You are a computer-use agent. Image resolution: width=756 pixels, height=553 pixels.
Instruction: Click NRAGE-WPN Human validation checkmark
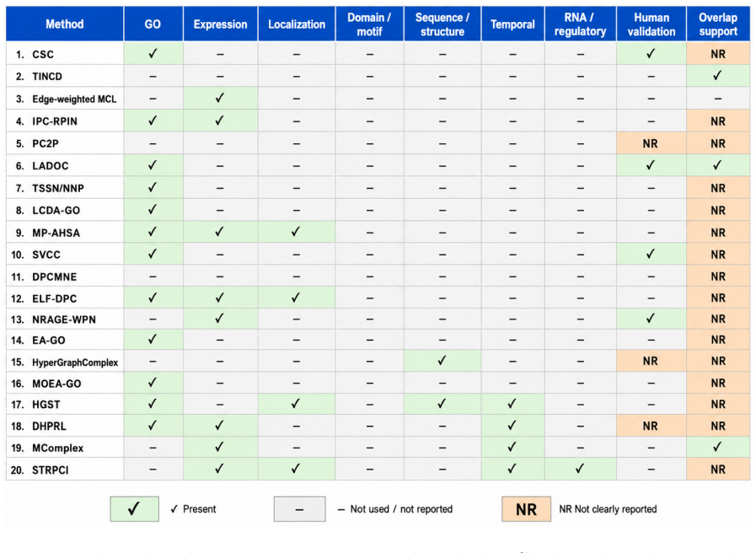[651, 318]
